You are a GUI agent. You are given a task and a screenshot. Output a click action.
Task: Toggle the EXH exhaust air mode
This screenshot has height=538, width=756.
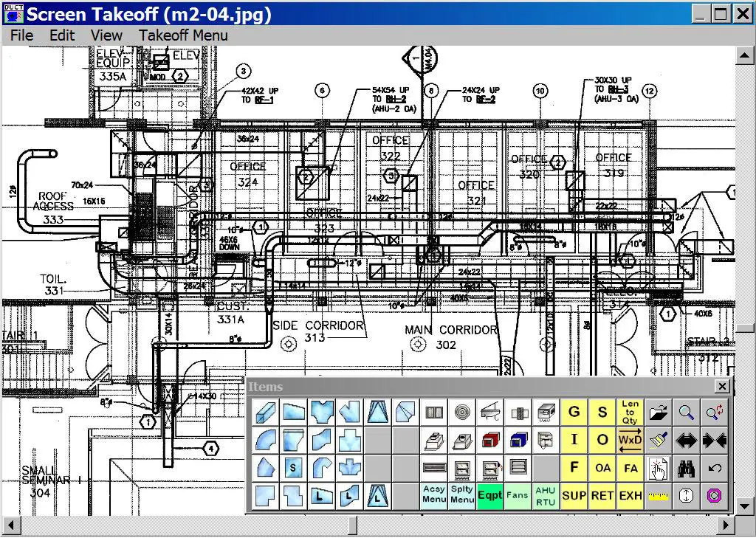630,496
